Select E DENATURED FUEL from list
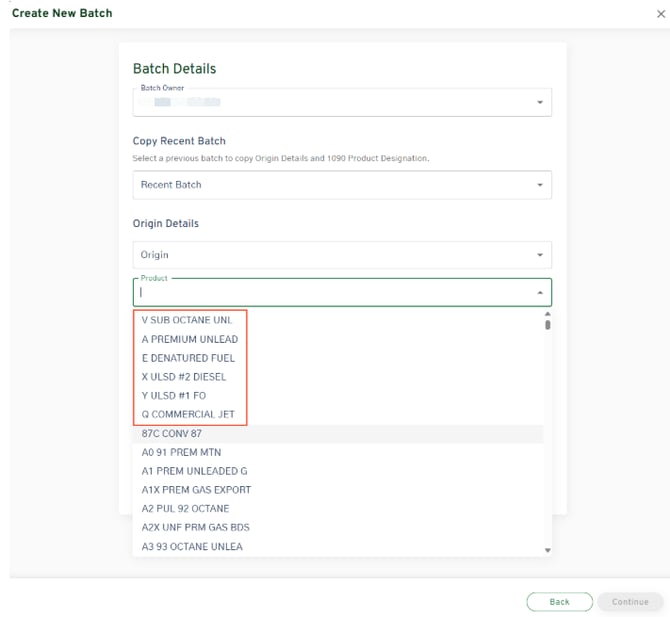The height and width of the screenshot is (617, 670). 189,358
